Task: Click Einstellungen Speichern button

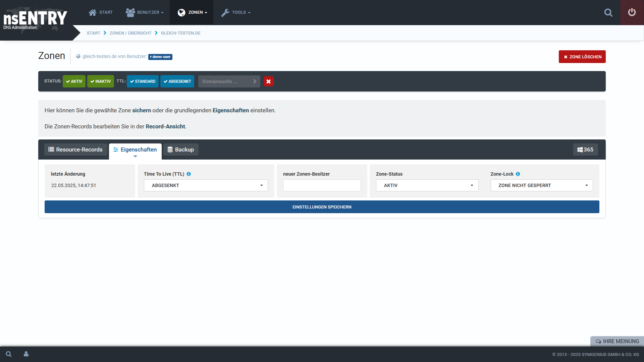Action: click(x=322, y=207)
